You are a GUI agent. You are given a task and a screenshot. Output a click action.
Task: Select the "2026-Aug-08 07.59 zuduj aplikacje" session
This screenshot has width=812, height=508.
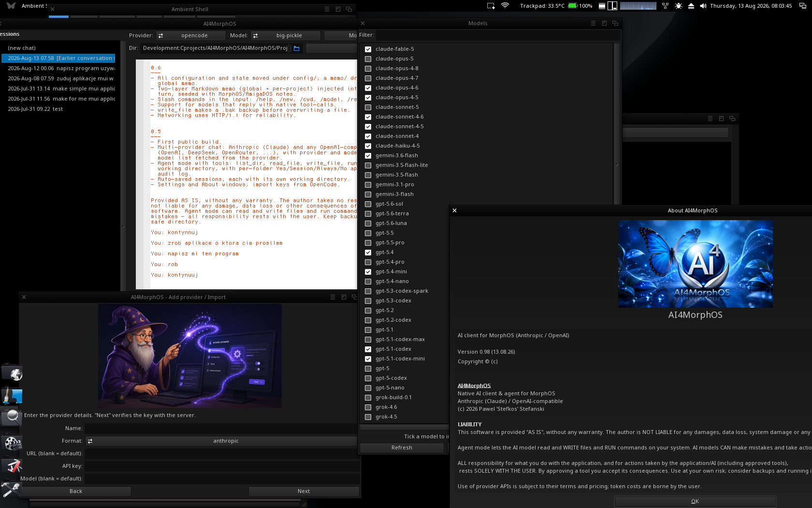pyautogui.click(x=58, y=78)
